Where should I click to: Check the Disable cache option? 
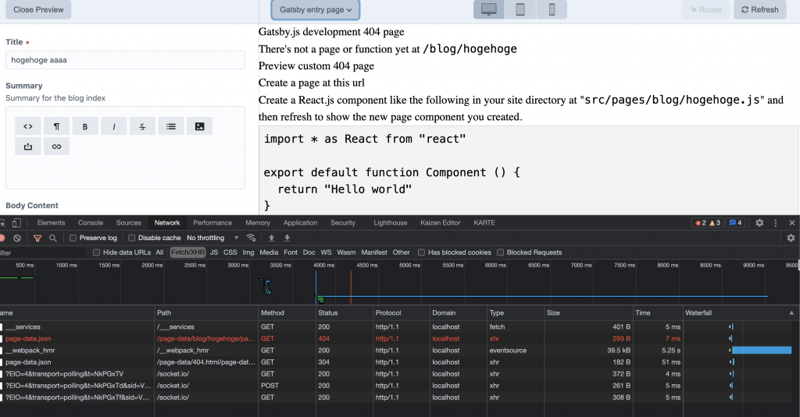[x=132, y=238]
